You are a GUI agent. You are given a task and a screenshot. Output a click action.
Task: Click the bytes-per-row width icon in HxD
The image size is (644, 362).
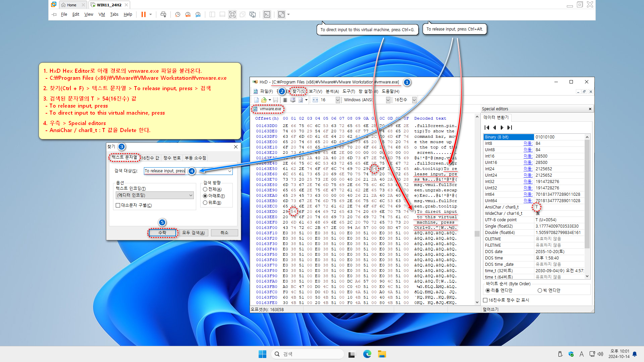pyautogui.click(x=315, y=100)
